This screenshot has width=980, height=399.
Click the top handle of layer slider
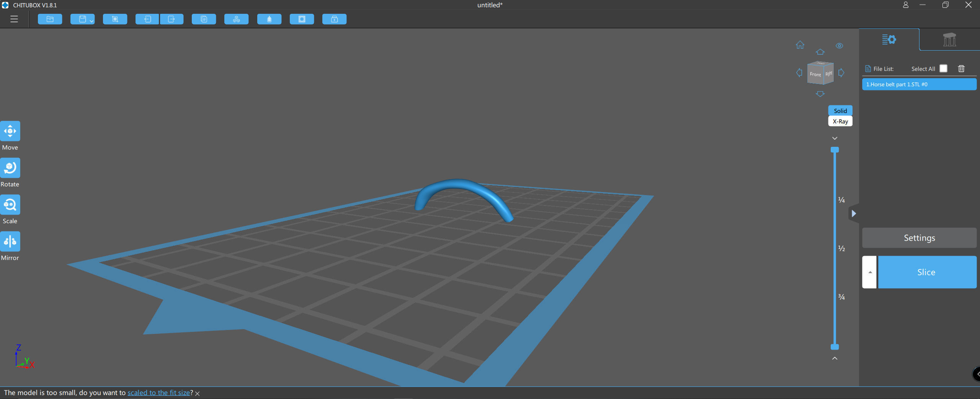[835, 149]
